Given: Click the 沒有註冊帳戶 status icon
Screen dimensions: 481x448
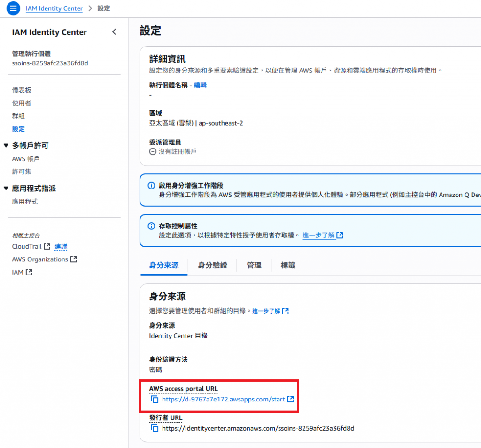Looking at the screenshot, I should (153, 151).
